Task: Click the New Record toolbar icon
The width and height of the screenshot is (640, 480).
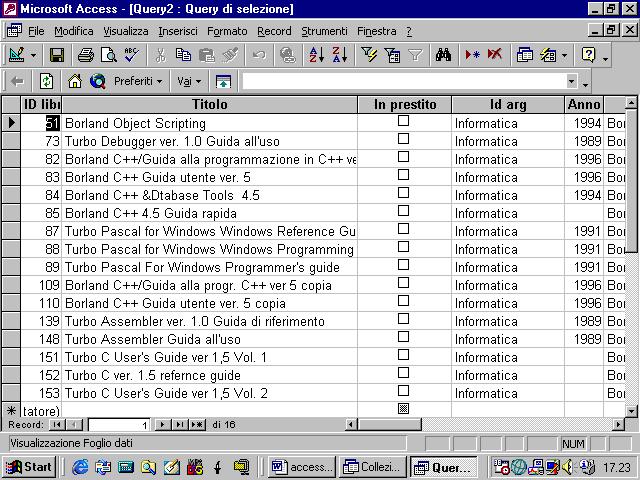Action: 472,55
